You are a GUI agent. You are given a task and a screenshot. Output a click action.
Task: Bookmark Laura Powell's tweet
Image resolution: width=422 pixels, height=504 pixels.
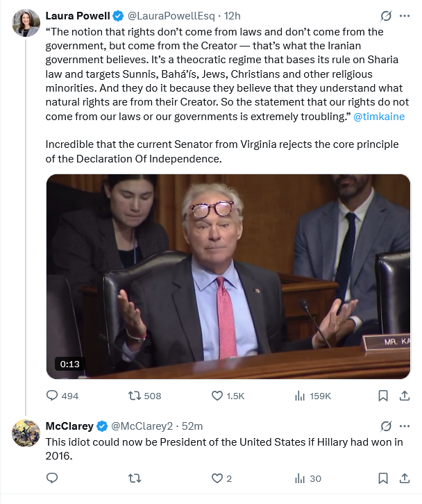tap(383, 396)
